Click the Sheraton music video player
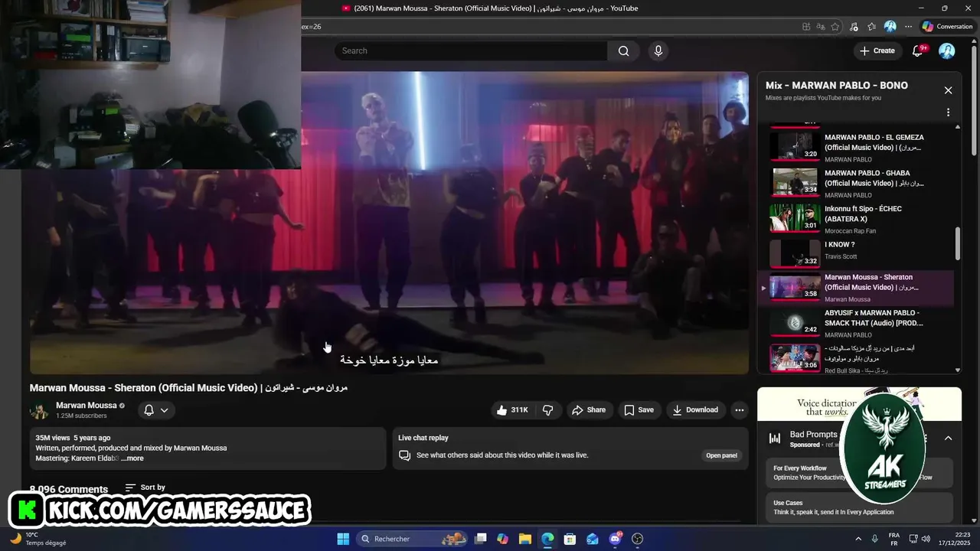 coord(389,223)
